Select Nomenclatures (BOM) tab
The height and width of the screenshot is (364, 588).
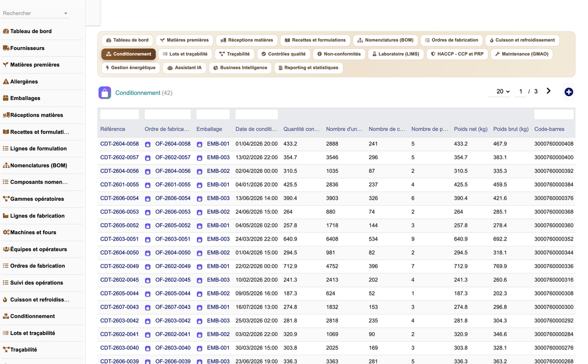click(x=385, y=40)
